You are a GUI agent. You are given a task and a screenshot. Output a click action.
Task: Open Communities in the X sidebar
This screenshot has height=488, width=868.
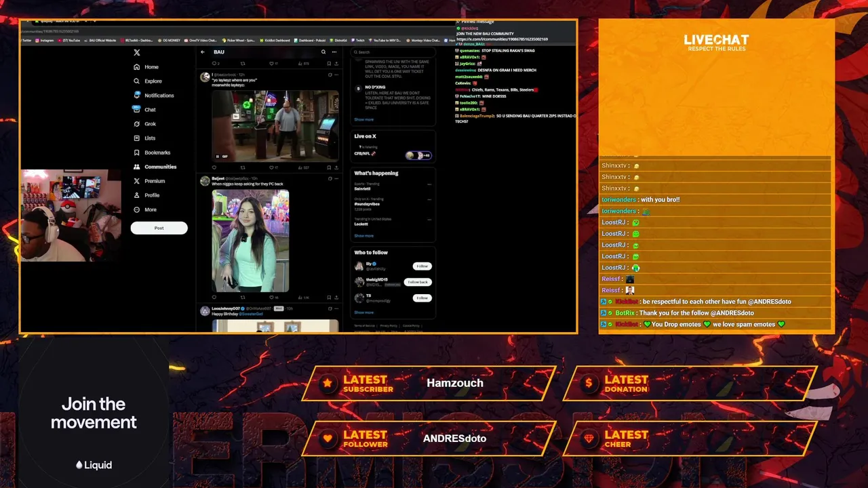click(155, 167)
